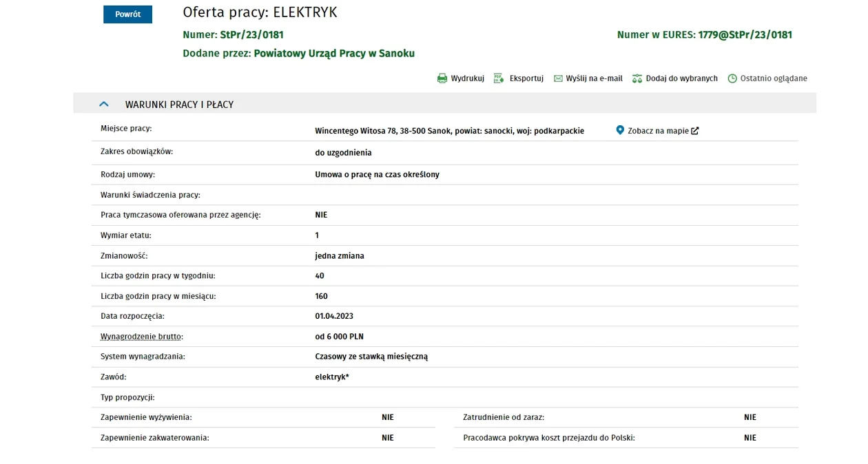Screen dimensions: 868x464
Task: Click the blue map pin icon
Action: (x=620, y=130)
